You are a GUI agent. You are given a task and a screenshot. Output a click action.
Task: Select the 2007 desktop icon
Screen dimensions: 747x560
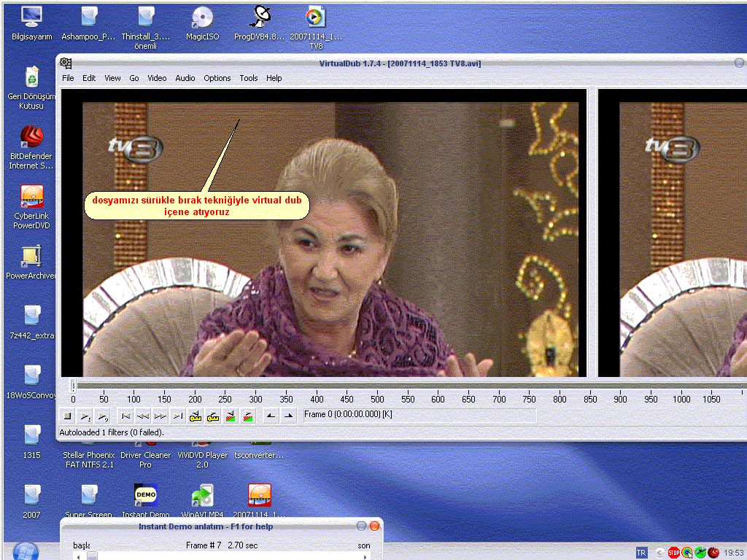click(x=31, y=502)
